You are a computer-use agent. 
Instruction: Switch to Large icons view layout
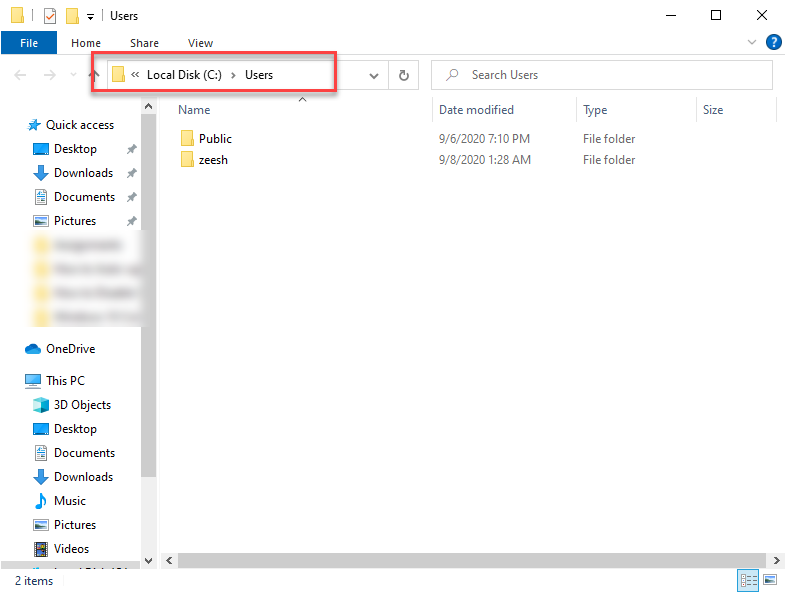770,580
